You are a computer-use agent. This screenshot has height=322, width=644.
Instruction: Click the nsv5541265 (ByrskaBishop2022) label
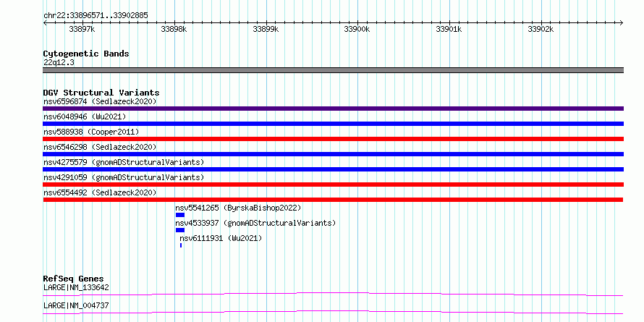click(238, 208)
